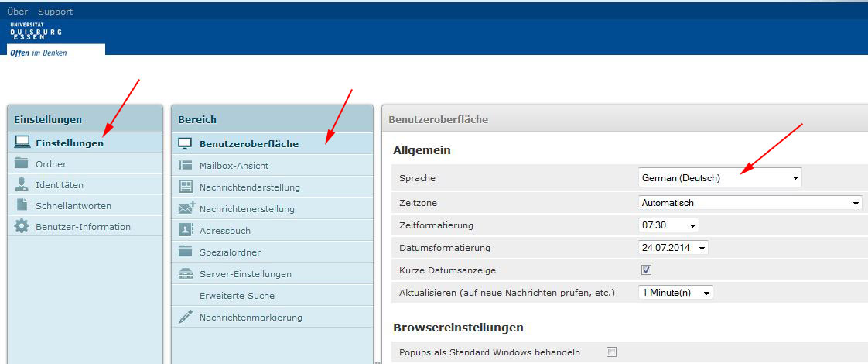Uncheck the Kurze Datumsanzeige checkbox
The height and width of the screenshot is (364, 868).
pyautogui.click(x=646, y=270)
